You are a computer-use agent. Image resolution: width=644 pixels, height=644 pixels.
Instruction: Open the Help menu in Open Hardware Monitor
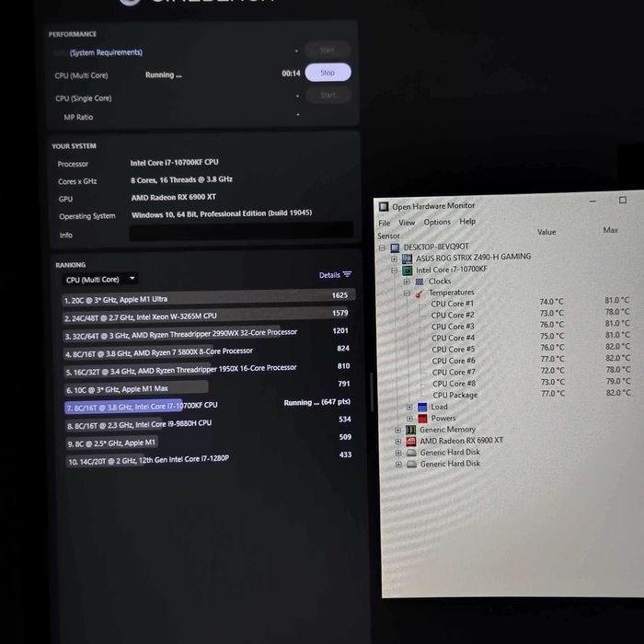tap(467, 222)
